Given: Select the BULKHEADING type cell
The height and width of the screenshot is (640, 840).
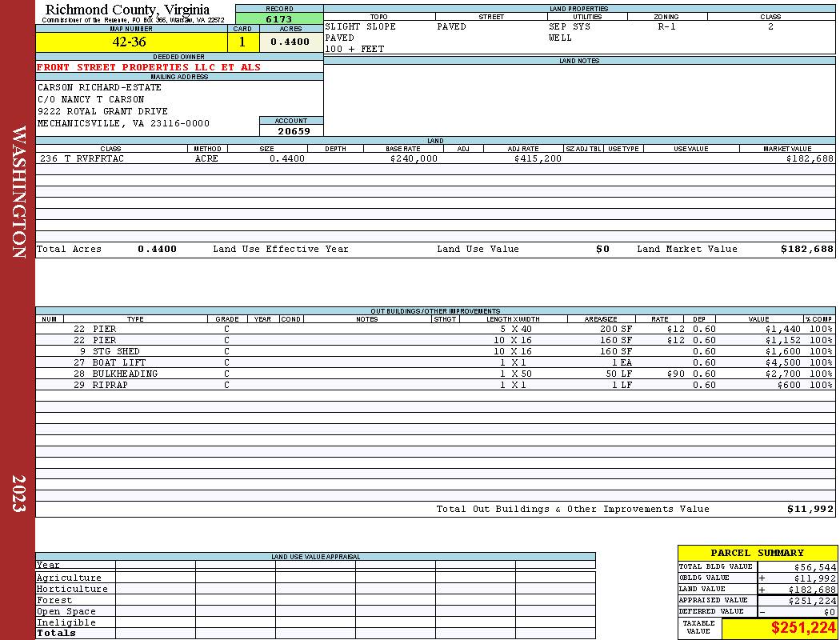Looking at the screenshot, I should point(125,374).
